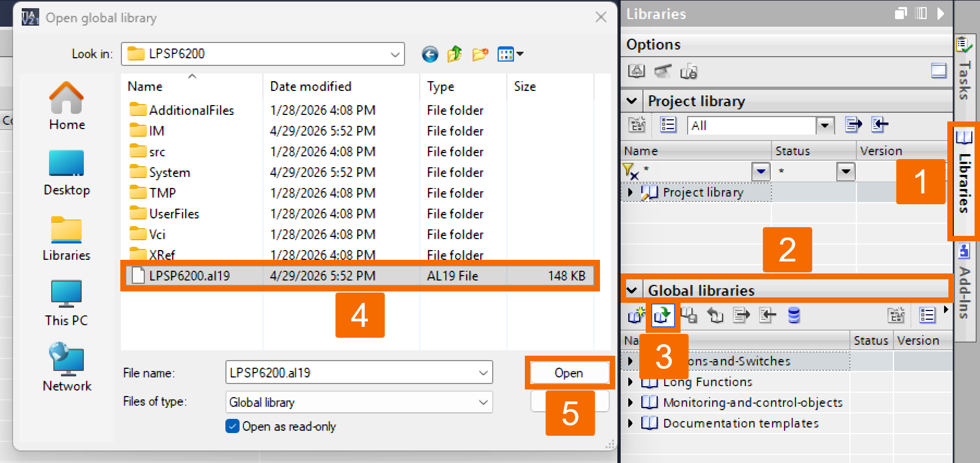
Task: Select the XRef folder
Action: (x=152, y=254)
